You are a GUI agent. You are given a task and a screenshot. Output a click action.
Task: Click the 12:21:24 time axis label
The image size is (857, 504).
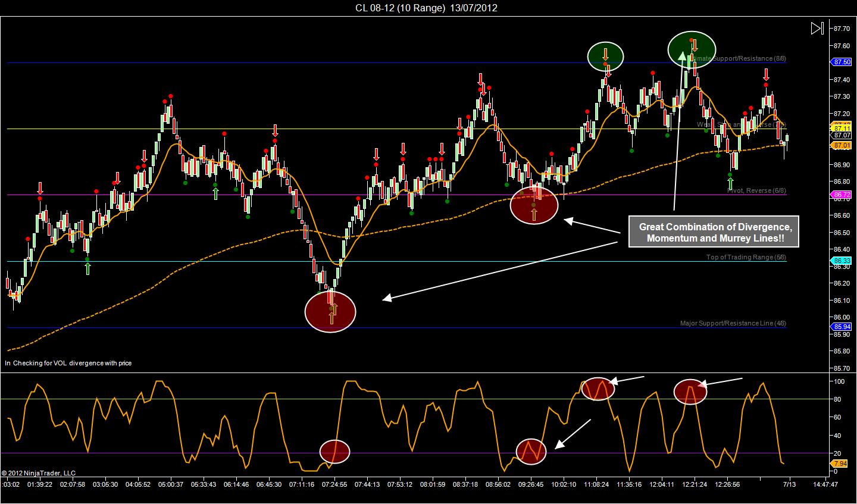(695, 484)
